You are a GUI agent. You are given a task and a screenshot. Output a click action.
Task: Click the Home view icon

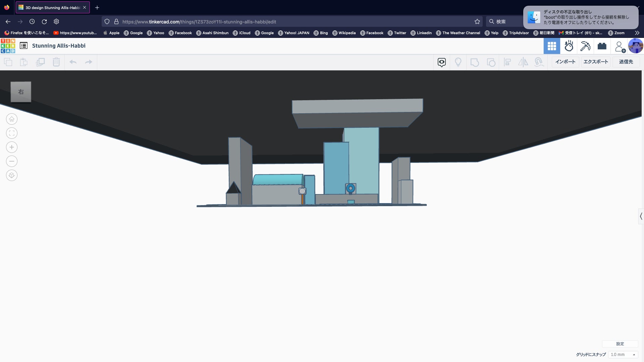click(x=12, y=119)
